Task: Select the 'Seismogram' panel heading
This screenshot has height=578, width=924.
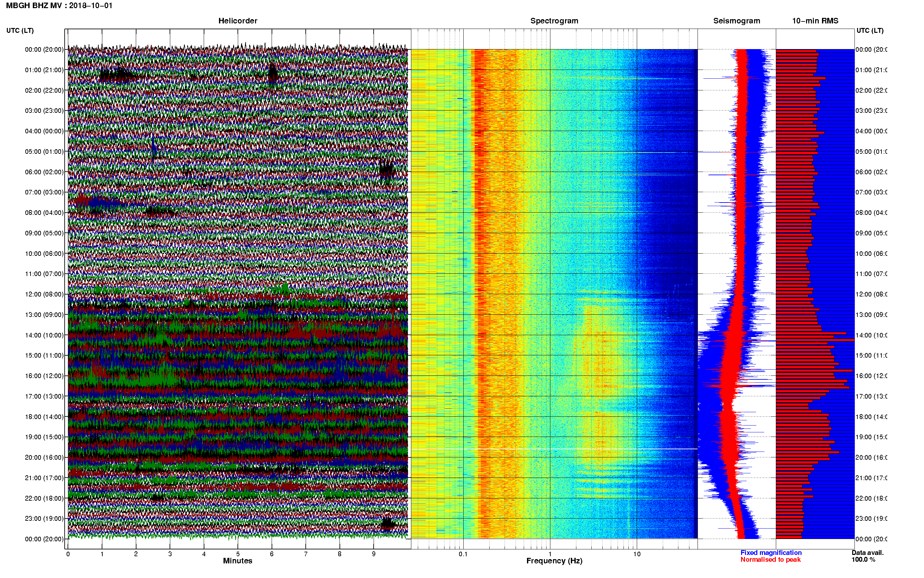Action: click(x=737, y=21)
